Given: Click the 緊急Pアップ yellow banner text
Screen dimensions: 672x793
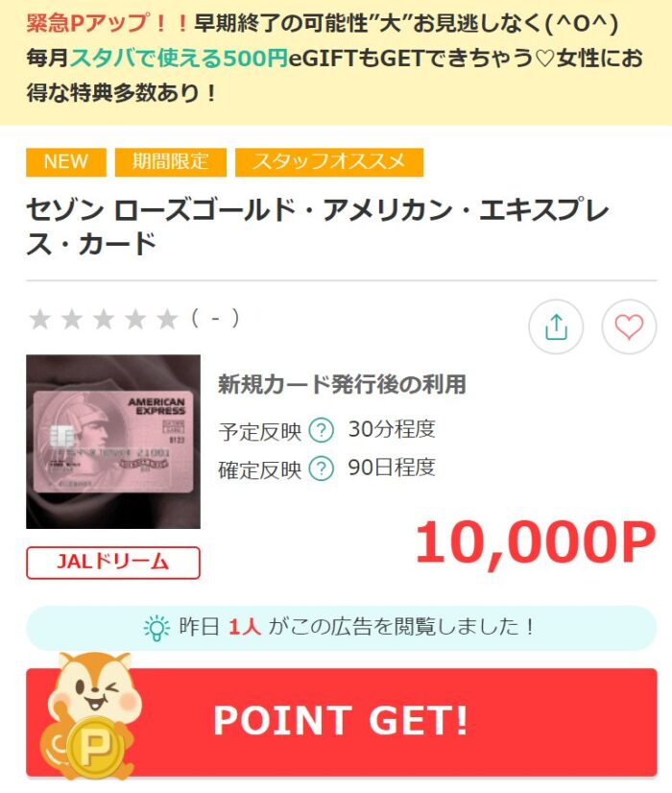Looking at the screenshot, I should click(335, 58).
